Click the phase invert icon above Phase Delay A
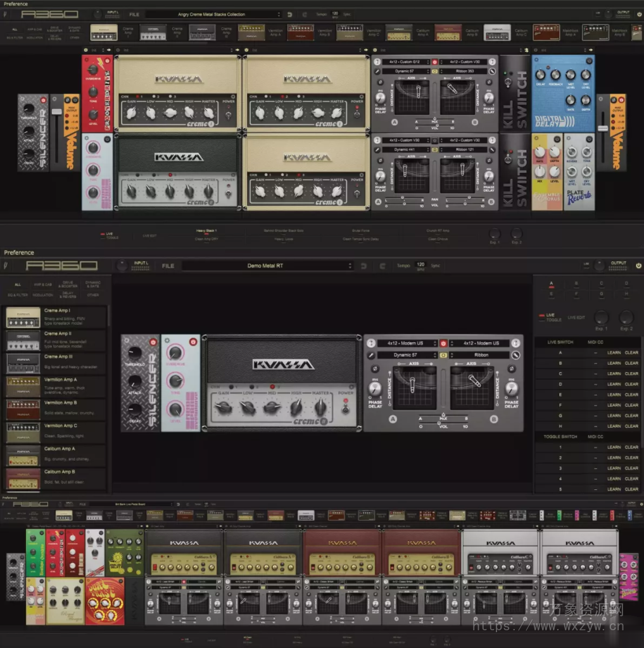 [376, 369]
